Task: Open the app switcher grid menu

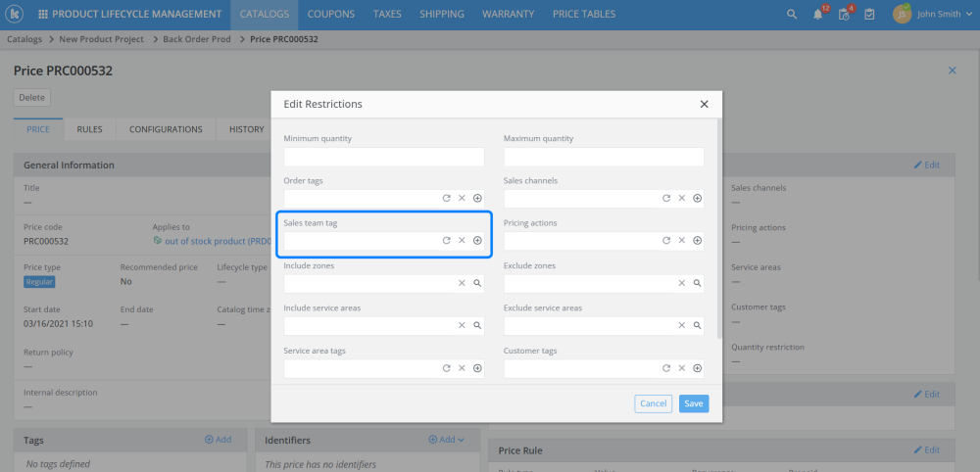Action: tap(42, 15)
